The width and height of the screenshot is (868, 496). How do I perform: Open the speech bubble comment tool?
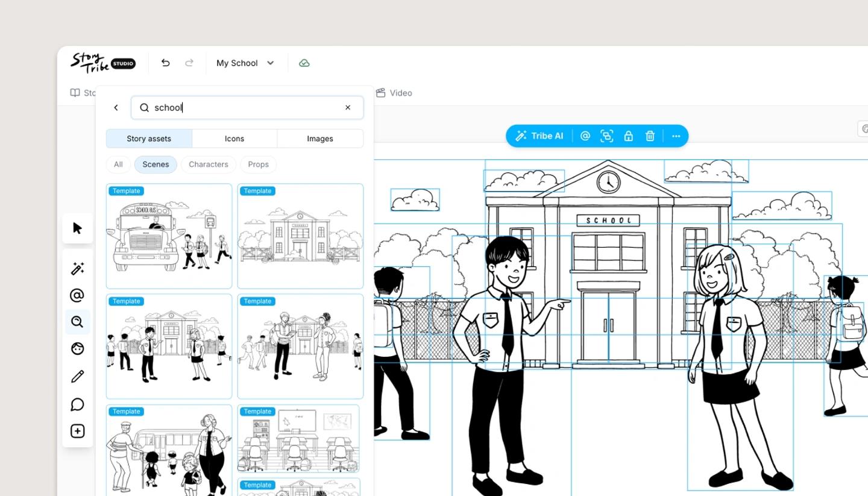(77, 404)
